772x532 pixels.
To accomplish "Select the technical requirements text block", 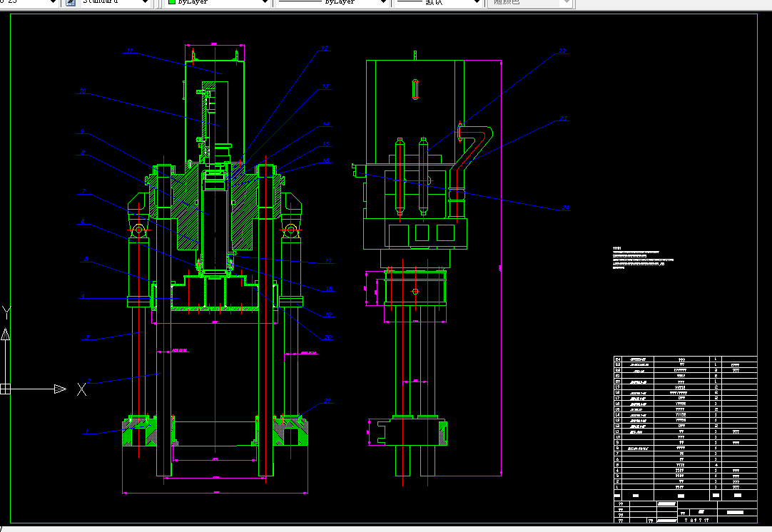I will [x=643, y=258].
